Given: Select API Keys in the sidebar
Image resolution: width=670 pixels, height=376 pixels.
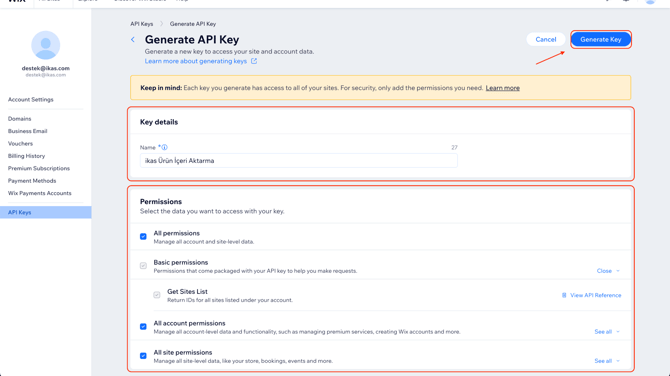Looking at the screenshot, I should [x=46, y=212].
